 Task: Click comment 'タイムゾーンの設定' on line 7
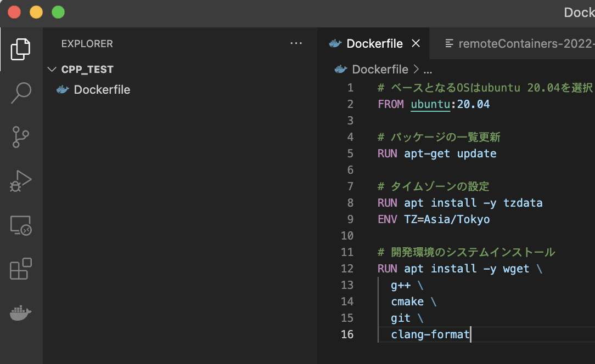pyautogui.click(x=440, y=186)
